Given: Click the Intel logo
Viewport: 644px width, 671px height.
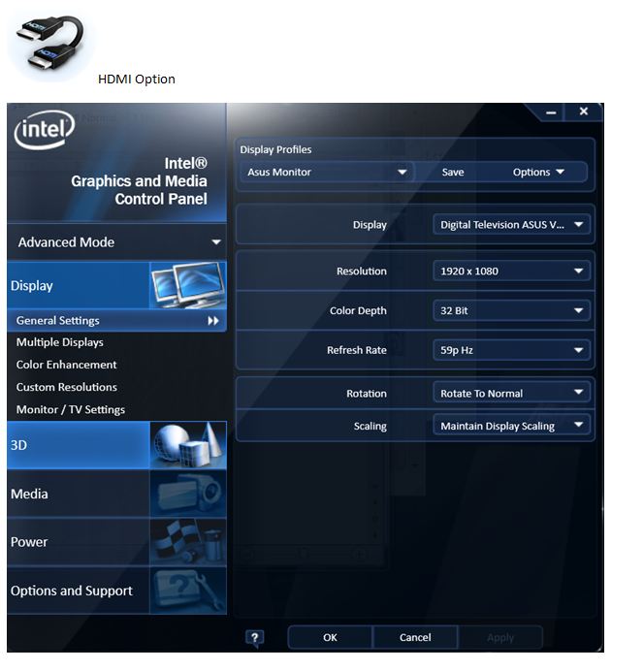Looking at the screenshot, I should pyautogui.click(x=44, y=130).
